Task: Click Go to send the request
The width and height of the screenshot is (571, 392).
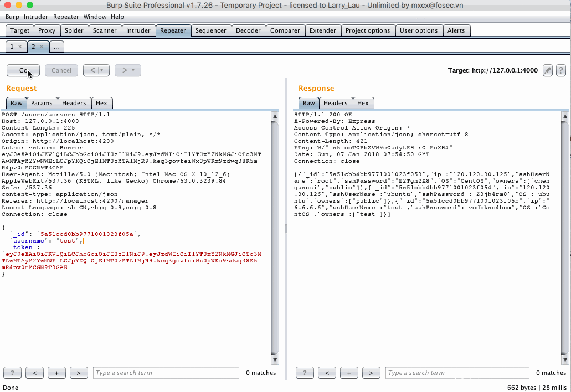Action: [x=23, y=70]
